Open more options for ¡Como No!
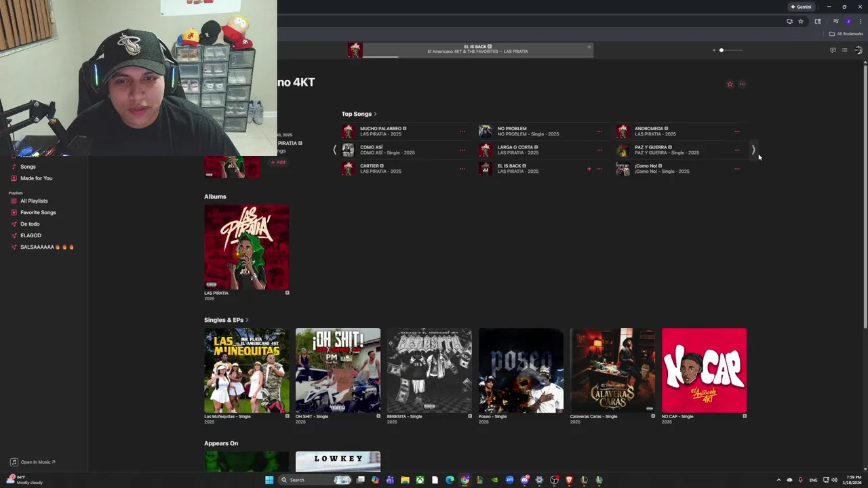 737,169
